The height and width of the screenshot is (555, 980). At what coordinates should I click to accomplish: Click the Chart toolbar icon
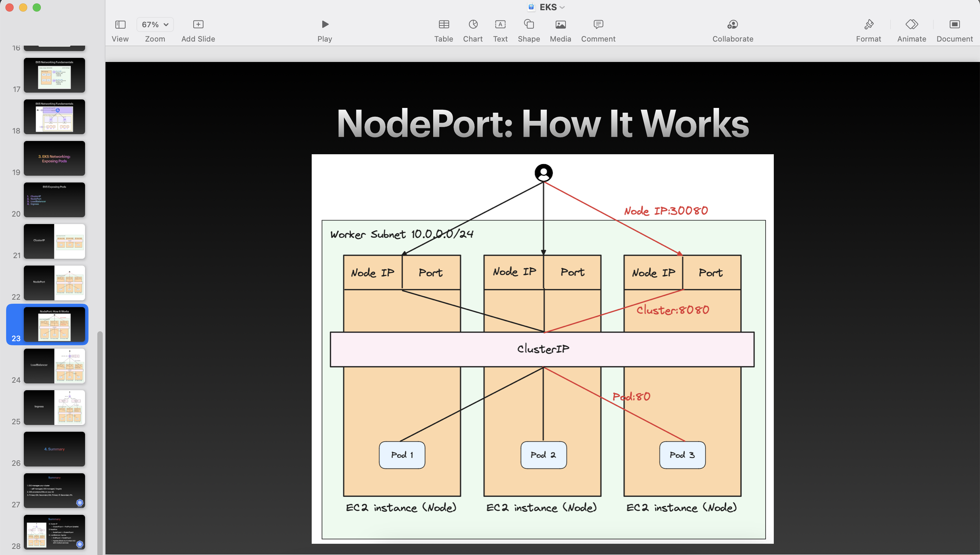point(473,25)
